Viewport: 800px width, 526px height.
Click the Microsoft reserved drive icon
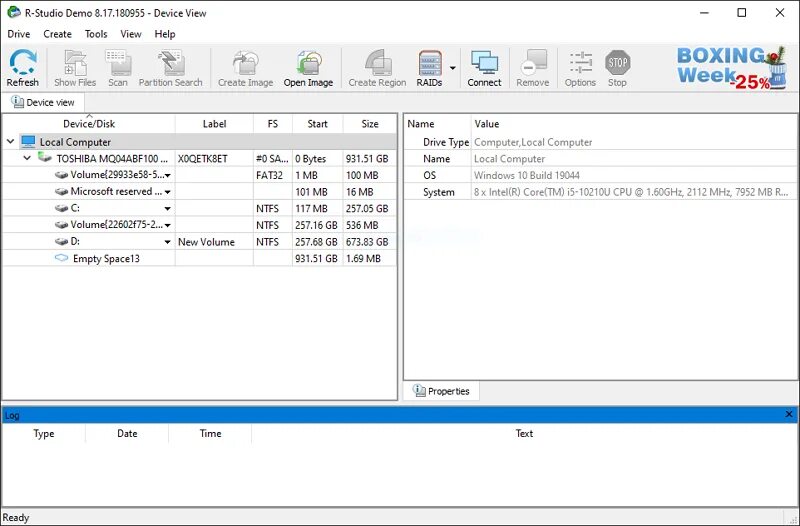(61, 192)
